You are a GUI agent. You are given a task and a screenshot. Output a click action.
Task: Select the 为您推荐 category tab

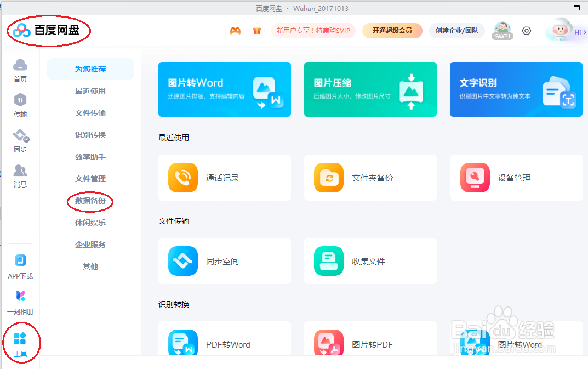pos(90,69)
